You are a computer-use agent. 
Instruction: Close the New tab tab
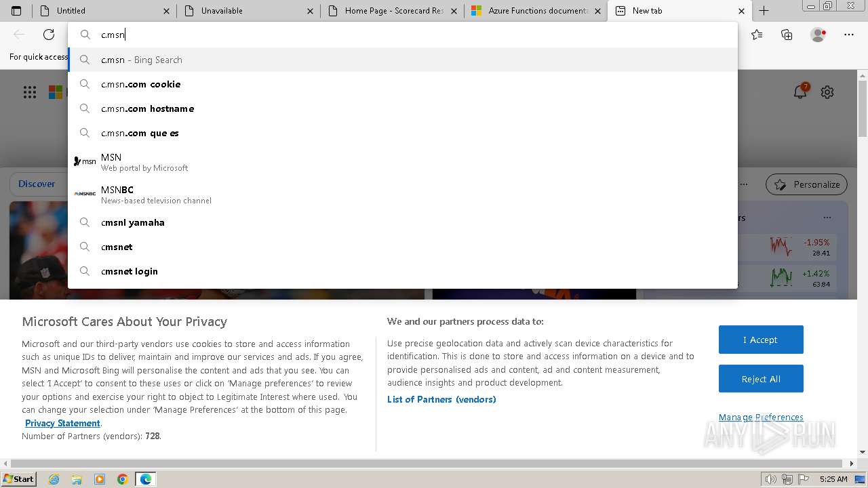tap(741, 11)
